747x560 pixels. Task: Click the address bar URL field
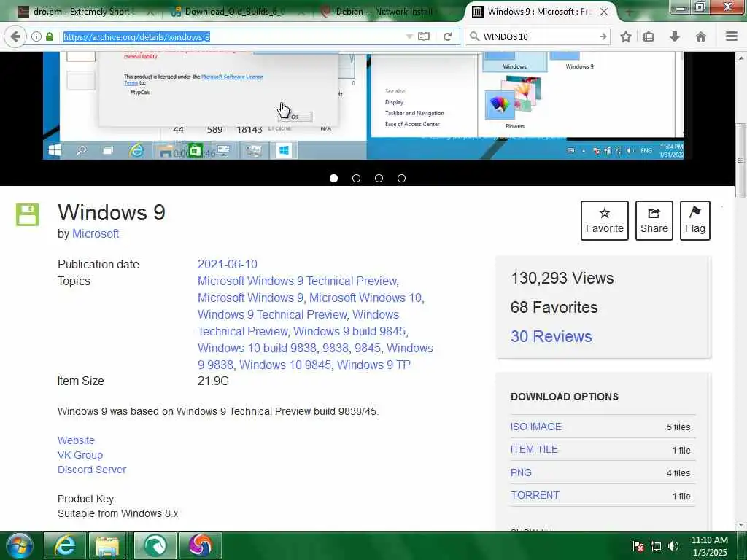tap(233, 36)
